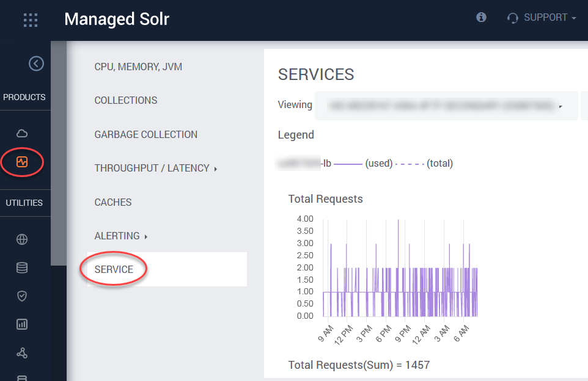Click the Legend label
The height and width of the screenshot is (381, 588).
point(296,135)
